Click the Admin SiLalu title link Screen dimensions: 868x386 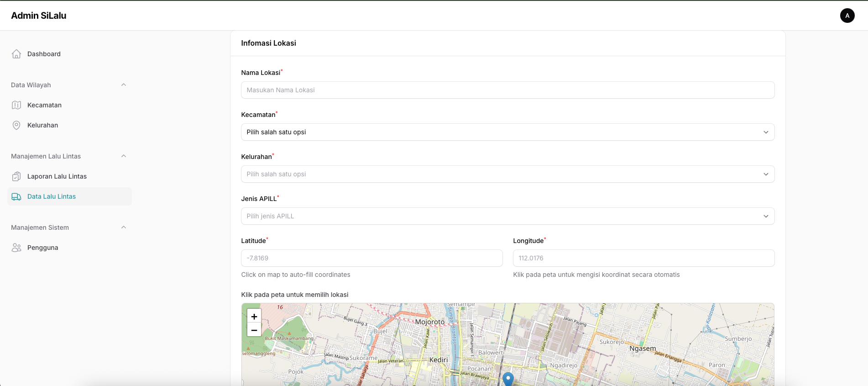(39, 16)
